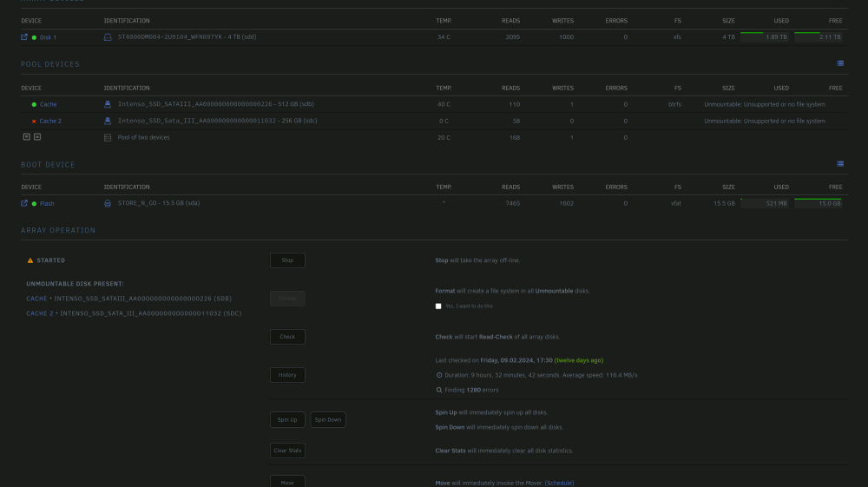Open the Flash device link
This screenshot has height=487, width=868.
pos(47,204)
